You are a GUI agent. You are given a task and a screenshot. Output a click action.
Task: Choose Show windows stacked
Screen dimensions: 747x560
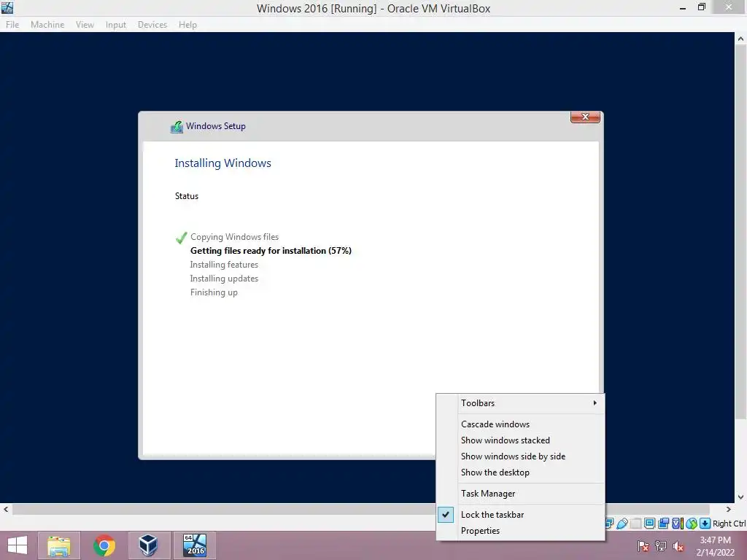[x=520, y=440]
